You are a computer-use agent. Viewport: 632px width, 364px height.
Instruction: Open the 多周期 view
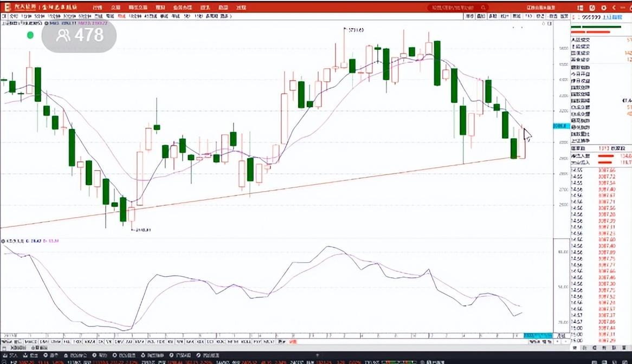coord(211,16)
